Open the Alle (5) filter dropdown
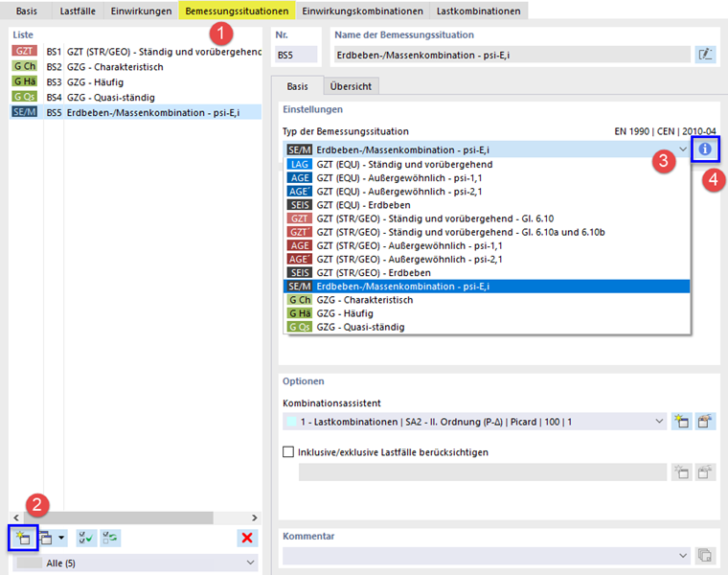Screen dimensions: 728x575 click(x=250, y=563)
